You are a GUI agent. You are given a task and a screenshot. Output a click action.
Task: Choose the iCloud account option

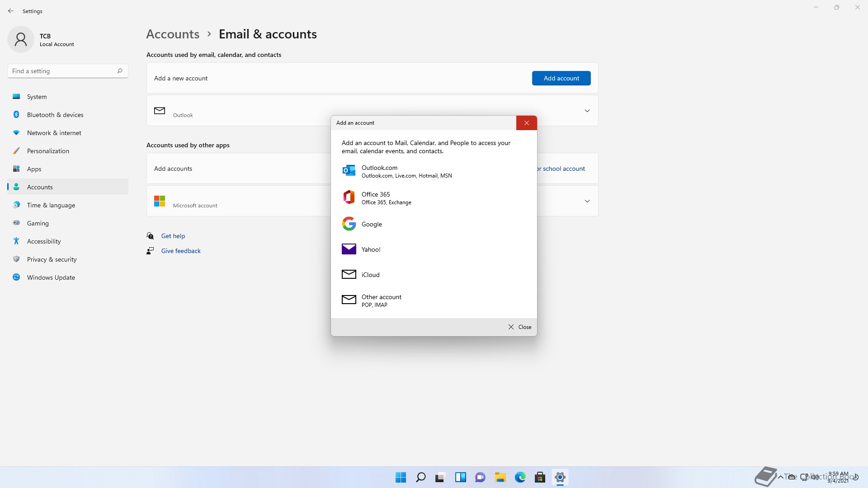(x=434, y=275)
